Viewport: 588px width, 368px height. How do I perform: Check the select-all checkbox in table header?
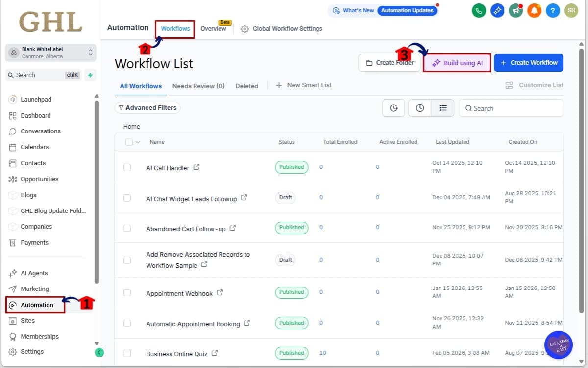click(x=129, y=142)
